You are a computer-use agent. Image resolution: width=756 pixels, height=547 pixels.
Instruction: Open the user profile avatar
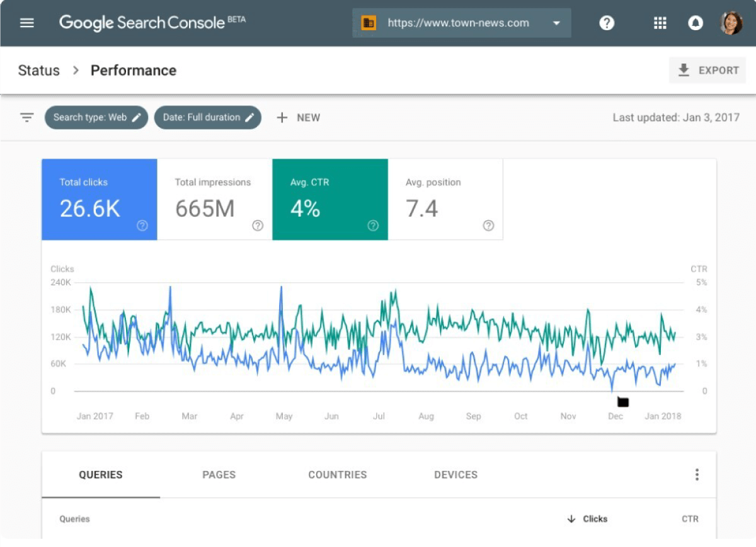tap(731, 23)
